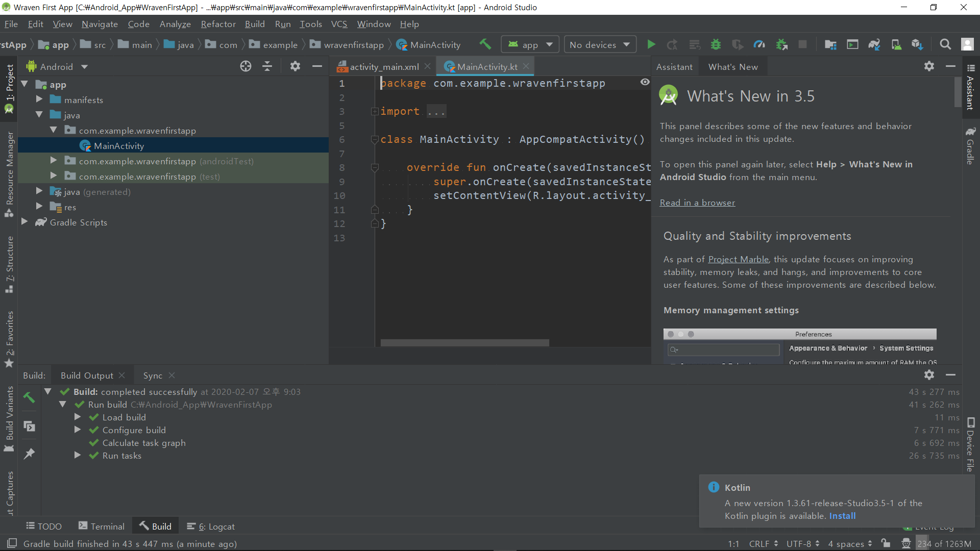Image resolution: width=980 pixels, height=551 pixels.
Task: Open the Refactor menu
Action: pos(218,24)
